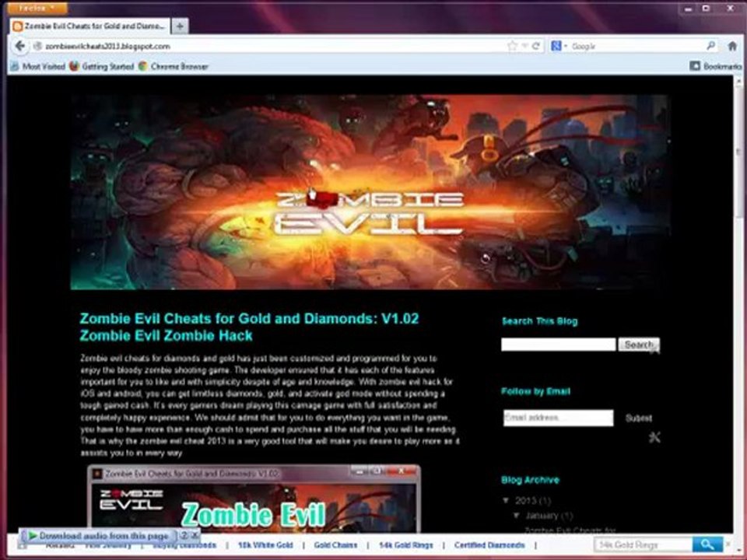747x560 pixels.
Task: Open the January archive link
Action: tap(542, 516)
